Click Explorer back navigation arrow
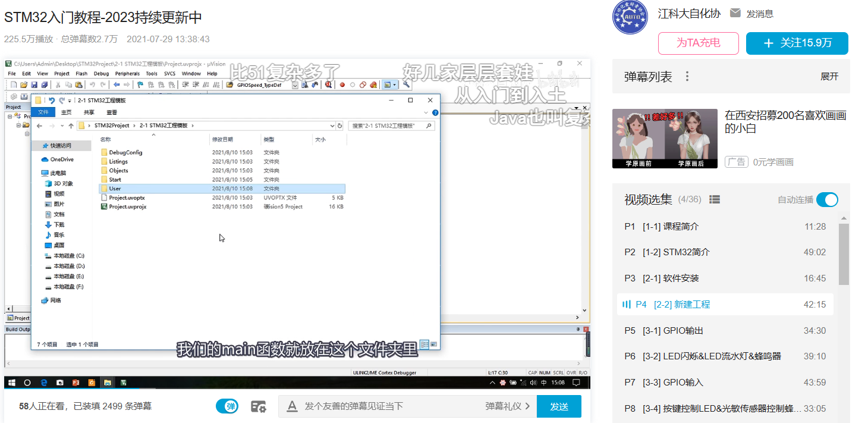868x423 pixels. pyautogui.click(x=39, y=126)
